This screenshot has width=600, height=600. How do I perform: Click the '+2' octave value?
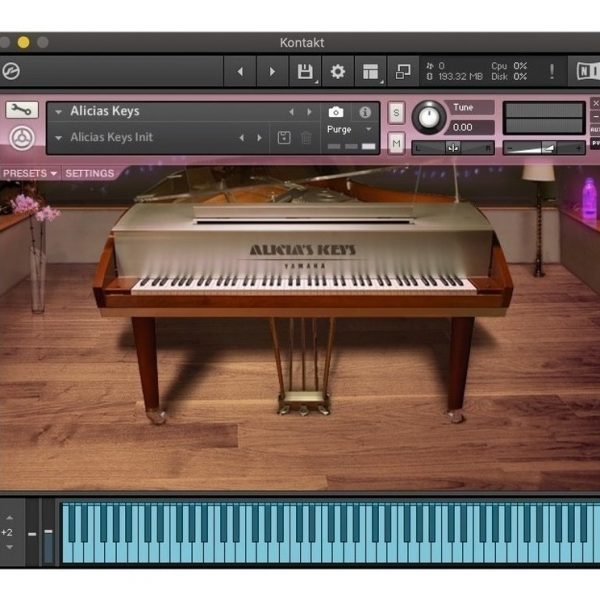click(x=7, y=532)
